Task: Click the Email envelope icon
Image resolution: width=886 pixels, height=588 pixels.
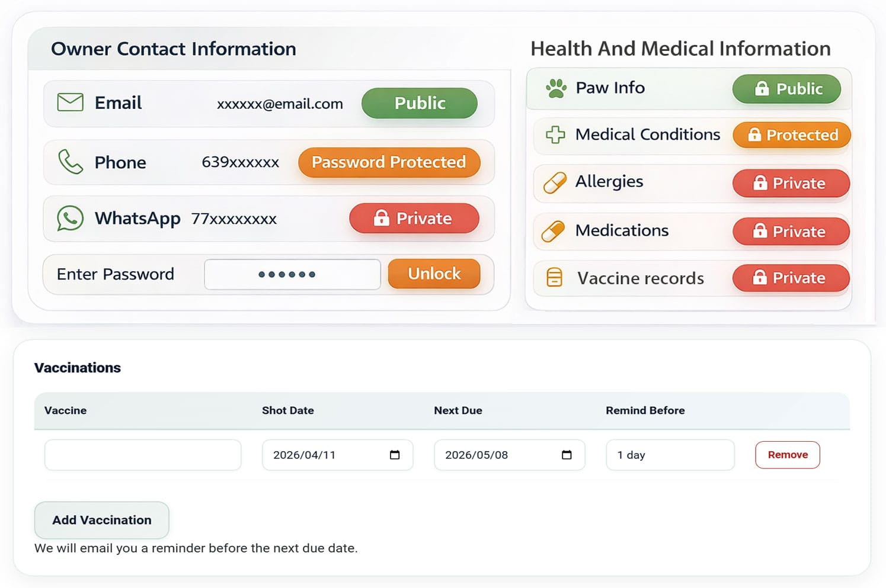Action: click(x=69, y=102)
